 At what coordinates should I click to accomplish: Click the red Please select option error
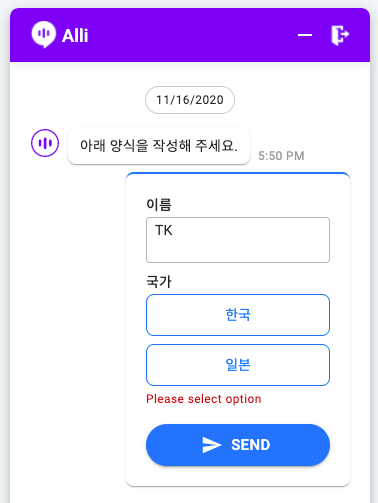(204, 399)
